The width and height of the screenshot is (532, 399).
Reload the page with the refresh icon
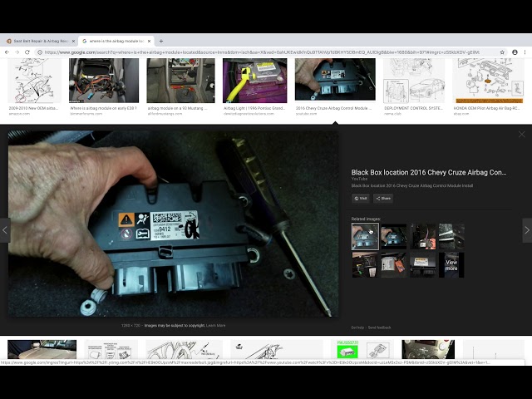(x=27, y=52)
